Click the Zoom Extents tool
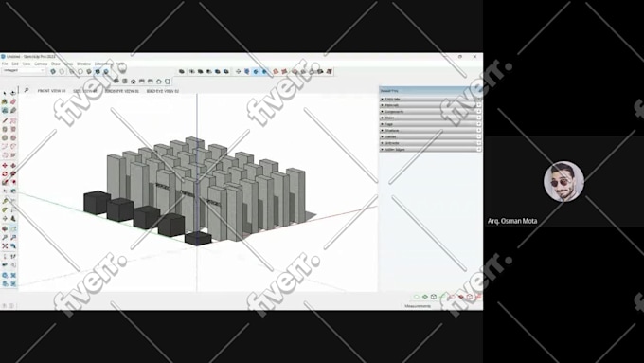Screen dimensions: 644x363 point(5,245)
